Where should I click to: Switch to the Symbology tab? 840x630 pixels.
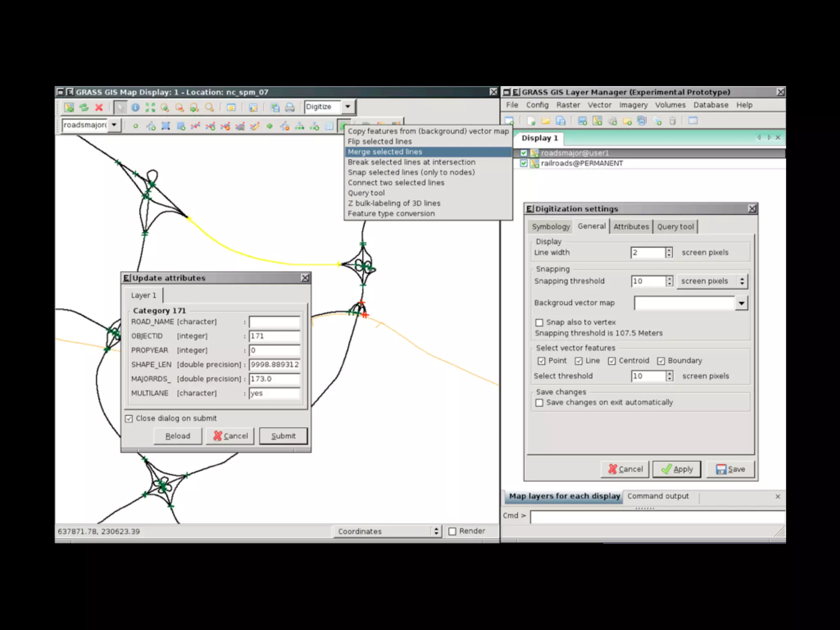coord(550,226)
